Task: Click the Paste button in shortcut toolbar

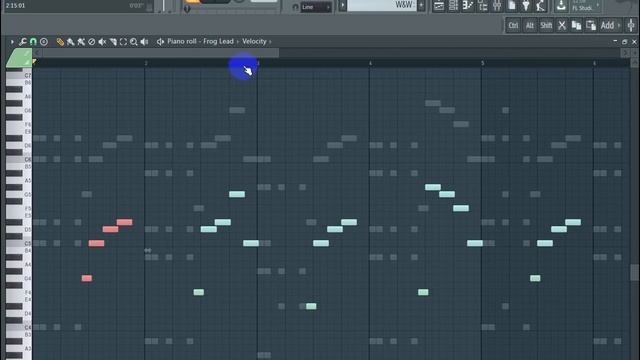Action: pyautogui.click(x=591, y=26)
